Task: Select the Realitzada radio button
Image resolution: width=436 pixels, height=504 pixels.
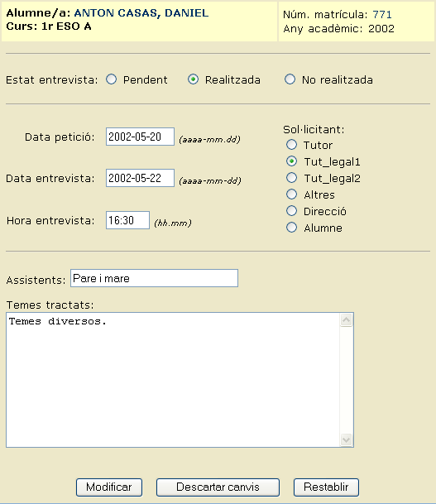Action: [193, 79]
